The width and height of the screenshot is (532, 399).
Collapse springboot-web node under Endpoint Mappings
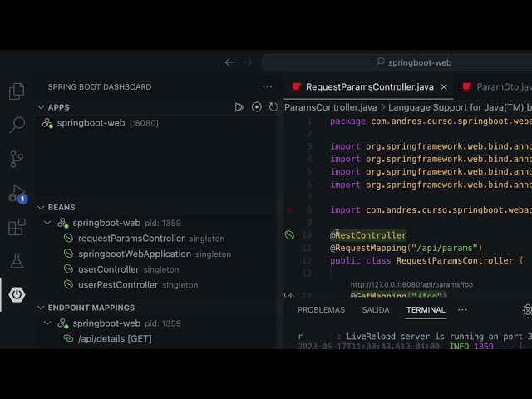pos(47,323)
